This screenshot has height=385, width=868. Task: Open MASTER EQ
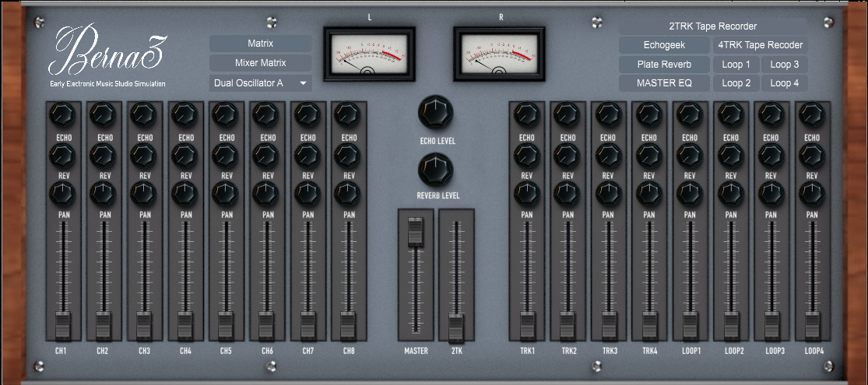(664, 83)
